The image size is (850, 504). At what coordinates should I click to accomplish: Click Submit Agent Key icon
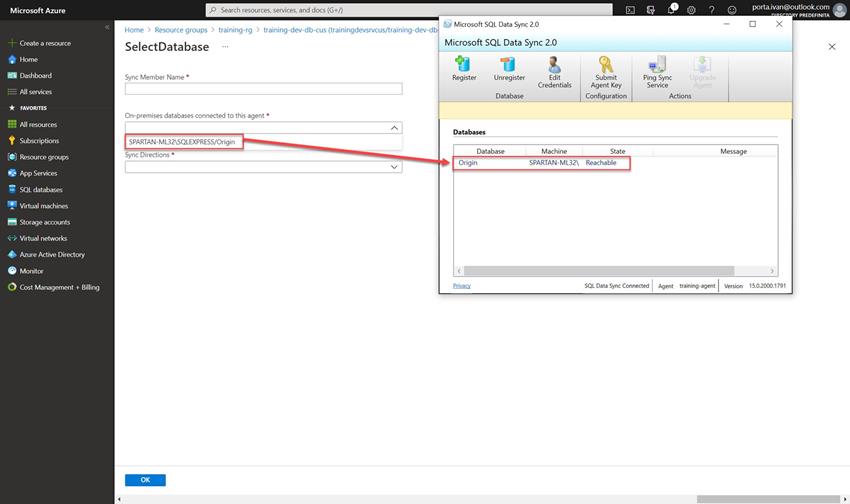tap(606, 73)
